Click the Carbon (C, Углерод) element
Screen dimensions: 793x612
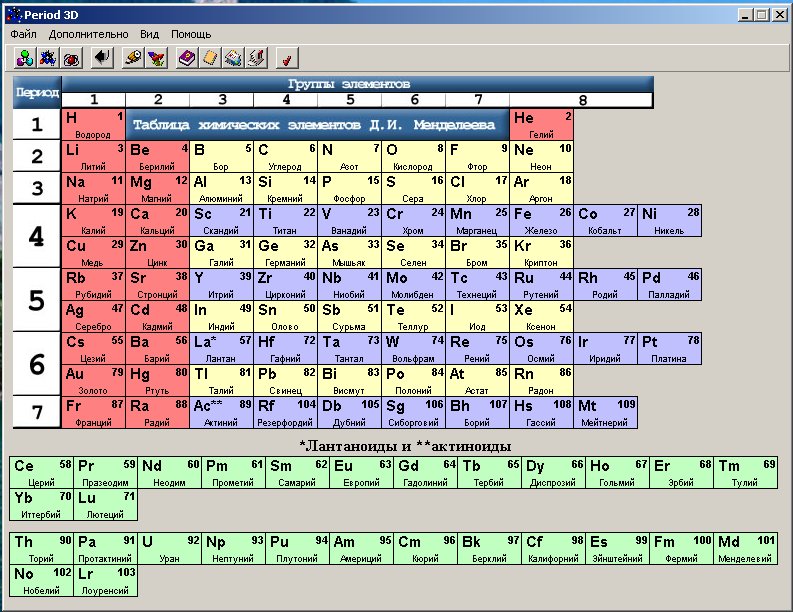point(286,157)
